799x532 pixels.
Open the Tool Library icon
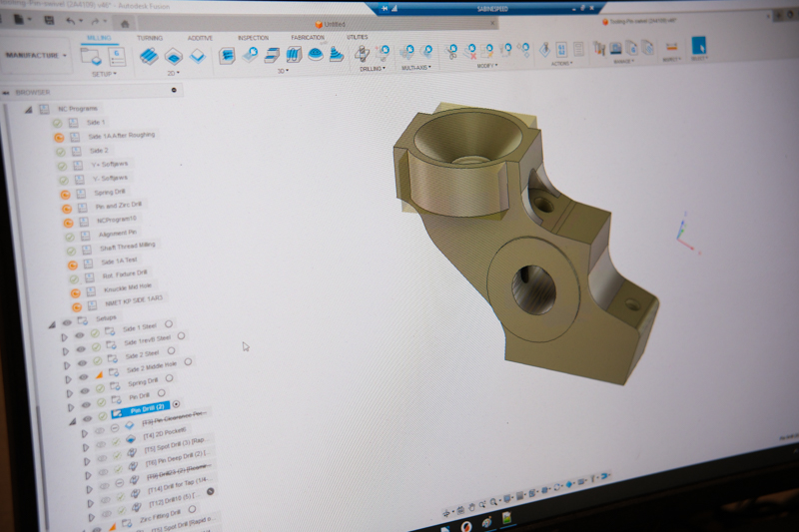[x=599, y=48]
